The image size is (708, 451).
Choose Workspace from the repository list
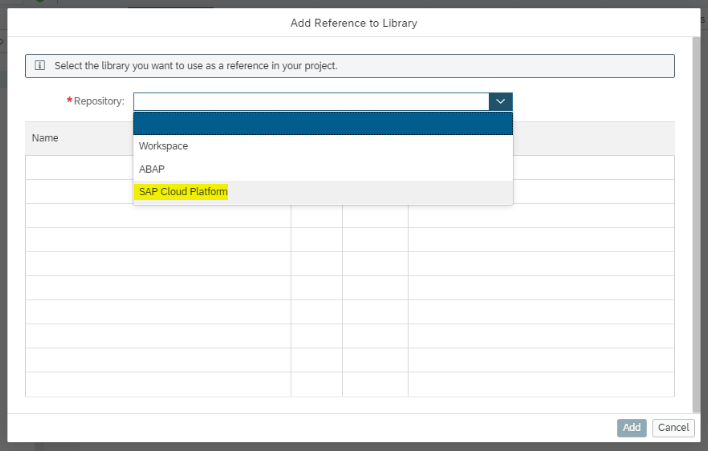tap(323, 146)
